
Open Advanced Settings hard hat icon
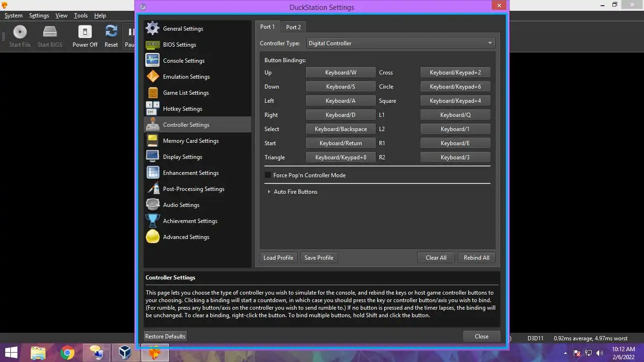(x=152, y=237)
